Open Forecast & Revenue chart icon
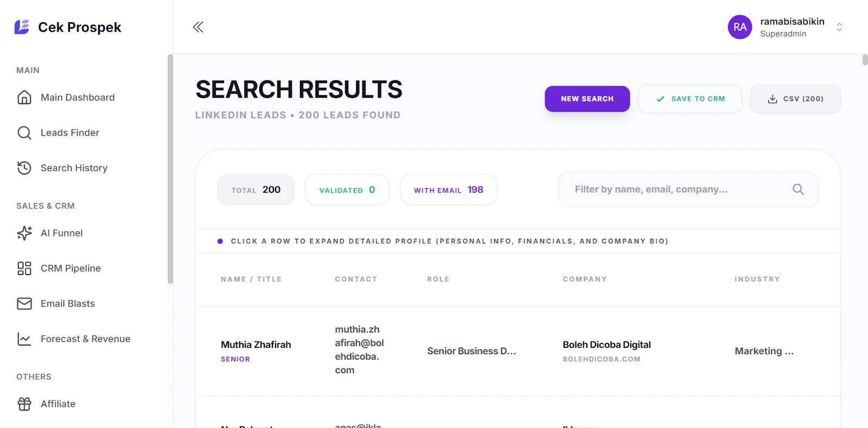The image size is (868, 428). 24,339
